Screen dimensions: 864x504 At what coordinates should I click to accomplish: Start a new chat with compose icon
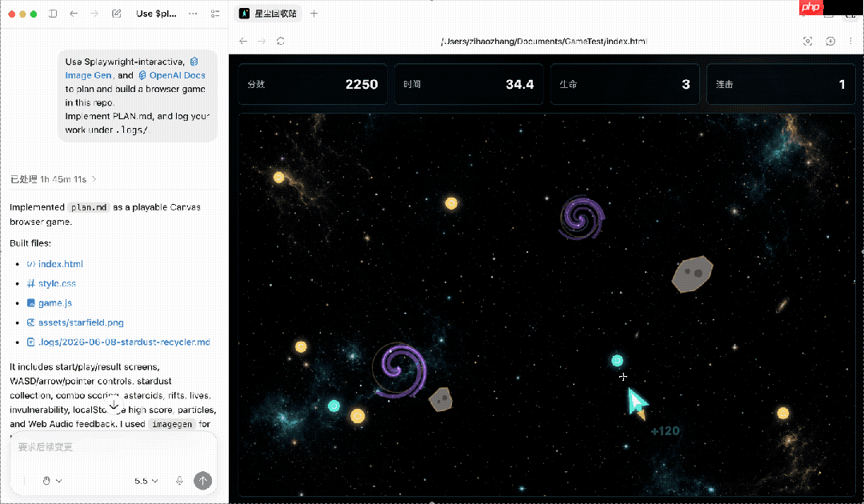(116, 14)
